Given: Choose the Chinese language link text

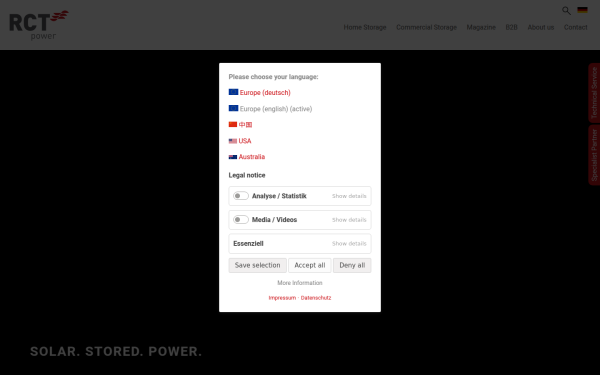Looking at the screenshot, I should (245, 125).
